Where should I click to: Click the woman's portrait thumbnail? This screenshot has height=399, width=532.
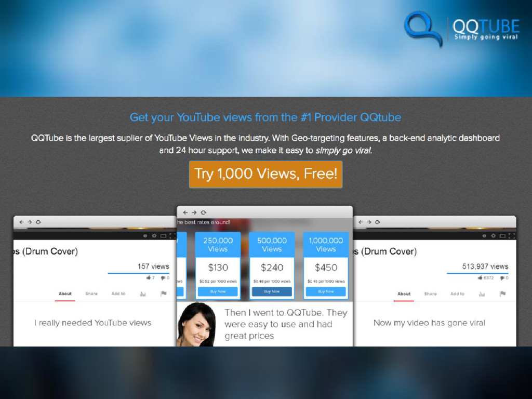pyautogui.click(x=196, y=324)
